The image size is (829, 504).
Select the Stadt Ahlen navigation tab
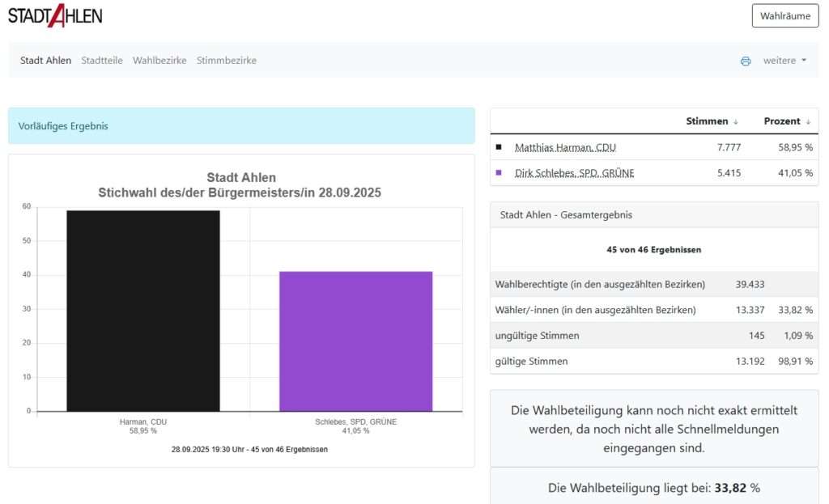tap(45, 61)
